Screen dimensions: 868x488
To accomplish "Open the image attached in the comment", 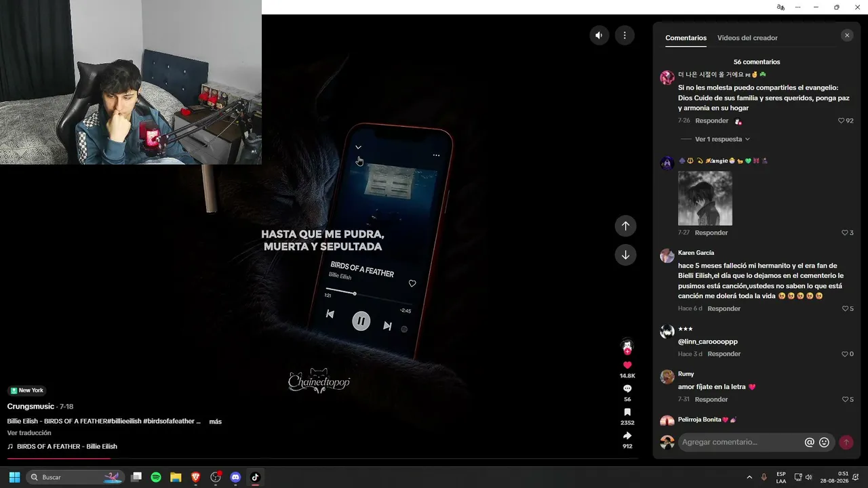I will 705,198.
